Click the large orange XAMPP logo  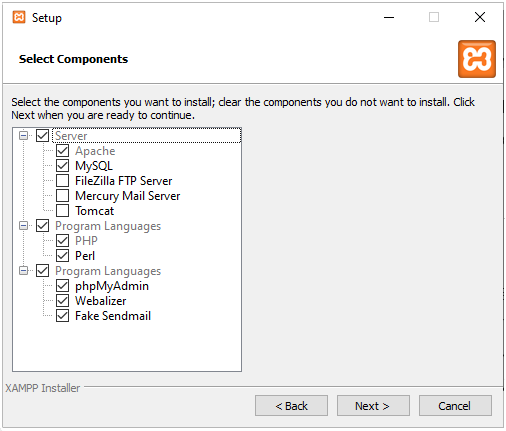[477, 59]
